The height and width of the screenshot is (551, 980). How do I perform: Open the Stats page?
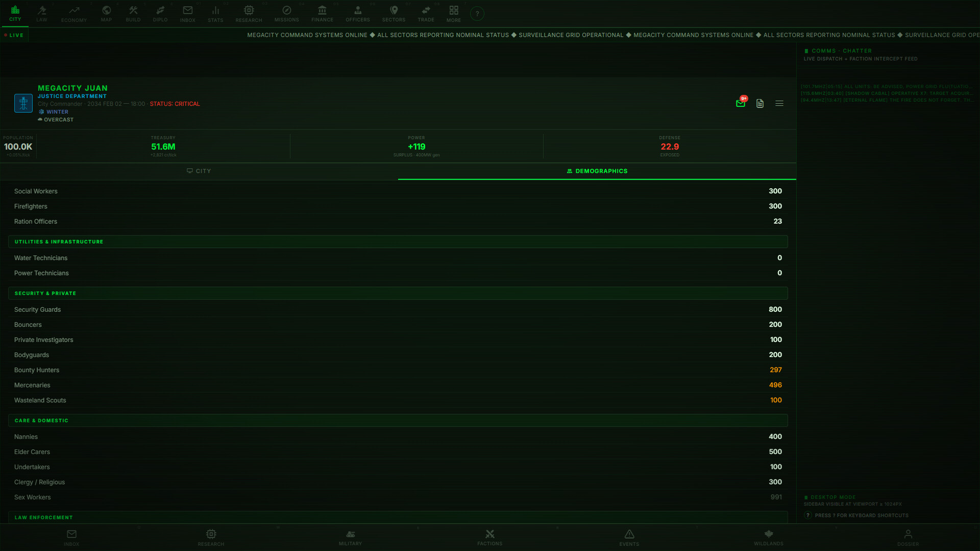[x=215, y=14]
